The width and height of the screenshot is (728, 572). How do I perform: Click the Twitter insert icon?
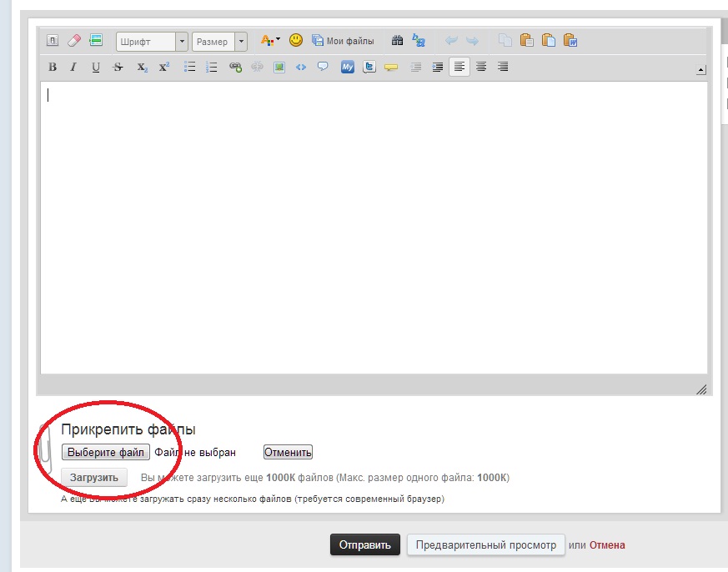tap(369, 68)
